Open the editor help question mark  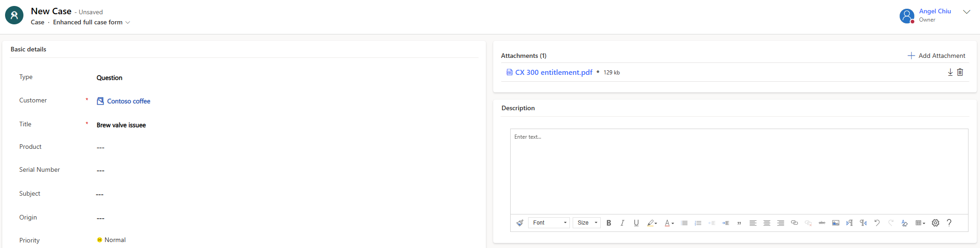coord(949,223)
